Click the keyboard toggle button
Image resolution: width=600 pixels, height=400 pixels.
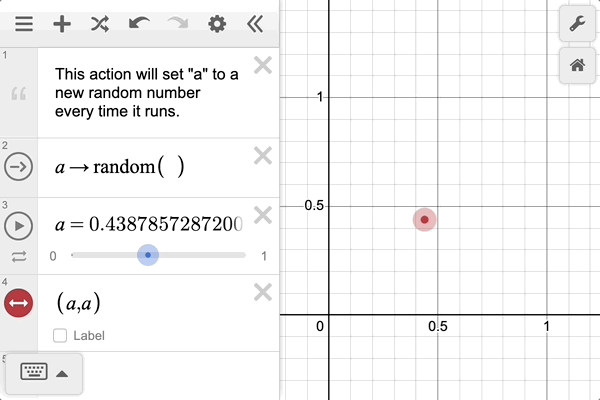34,373
